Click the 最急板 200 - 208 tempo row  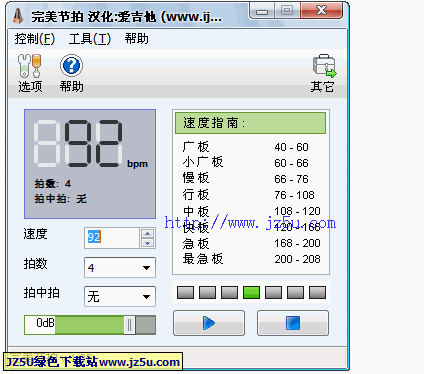251,259
